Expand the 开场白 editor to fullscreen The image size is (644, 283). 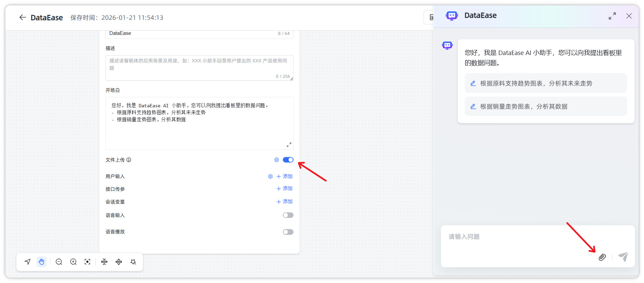(x=289, y=145)
